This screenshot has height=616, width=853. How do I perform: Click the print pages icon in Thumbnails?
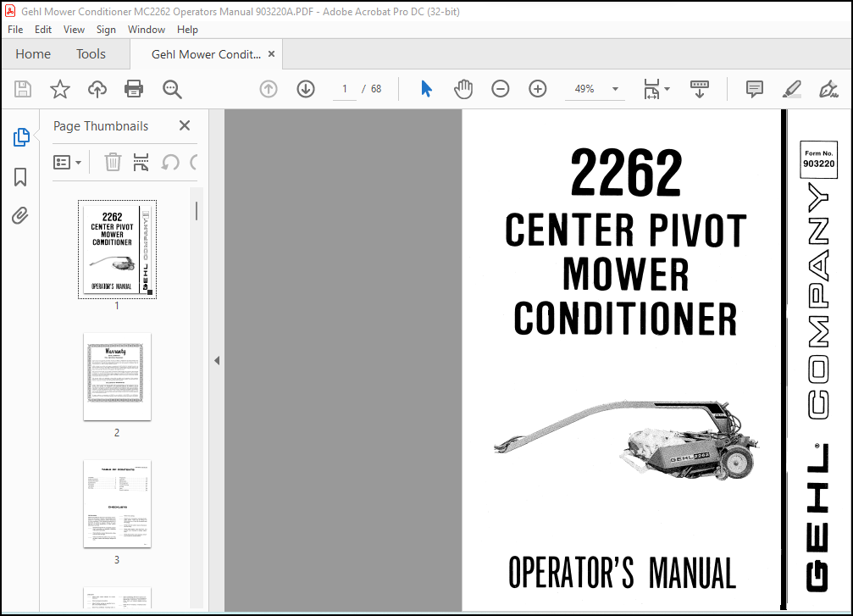click(141, 162)
